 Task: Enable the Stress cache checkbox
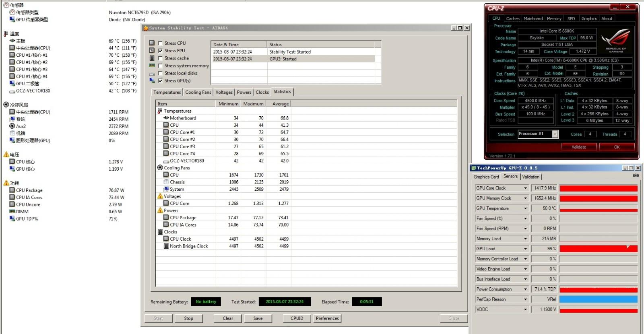pos(161,58)
